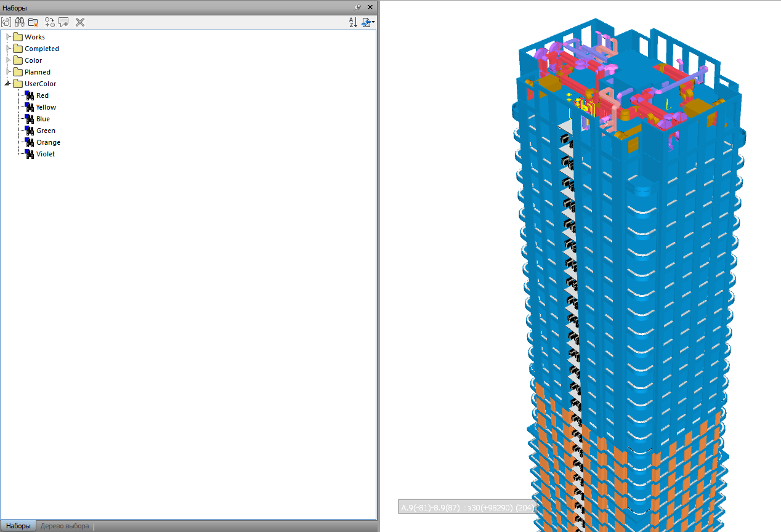The image size is (781, 532).
Task: Click the grid location readout in viewport
Action: [x=468, y=507]
